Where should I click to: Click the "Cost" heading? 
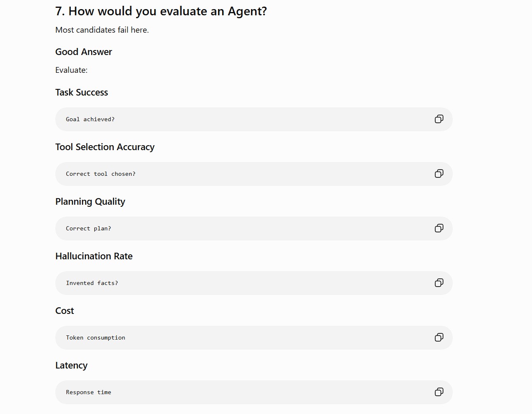[65, 311]
